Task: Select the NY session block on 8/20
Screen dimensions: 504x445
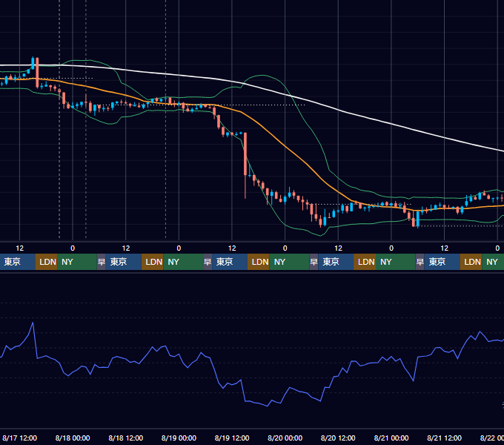Action: click(395, 262)
